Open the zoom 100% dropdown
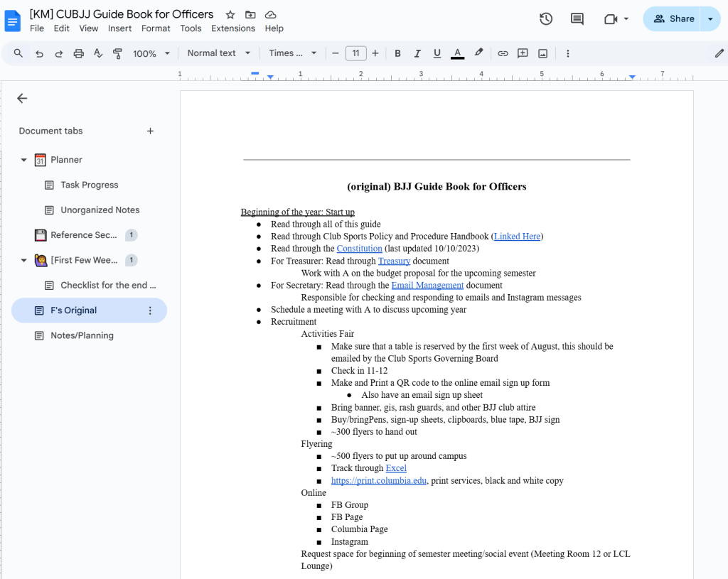This screenshot has height=579, width=728. (x=151, y=53)
